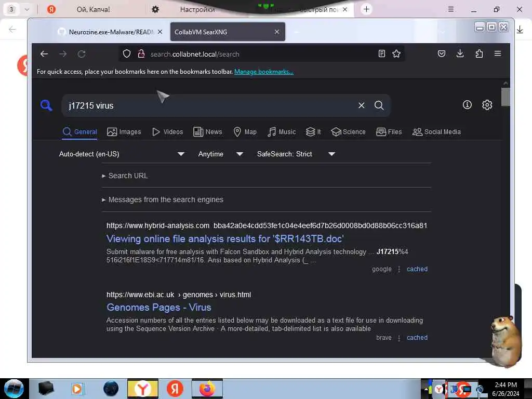Screen dimensions: 532x399
Task: Open SearXNG preferences gear
Action: pyautogui.click(x=487, y=105)
